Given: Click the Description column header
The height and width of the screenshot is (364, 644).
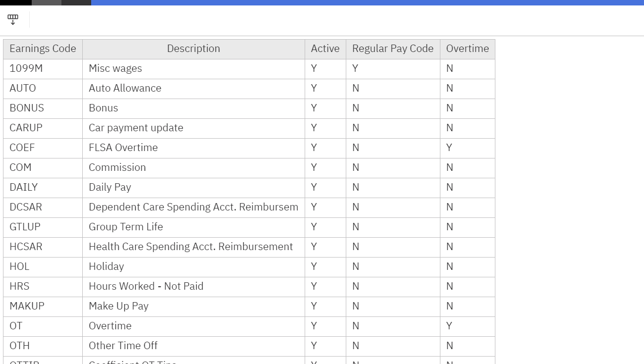Looking at the screenshot, I should point(194,49).
